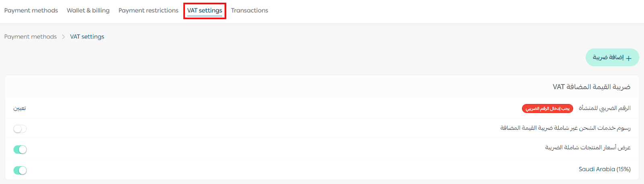Open the Payment methods tab
This screenshot has height=184, width=644.
[x=31, y=10]
